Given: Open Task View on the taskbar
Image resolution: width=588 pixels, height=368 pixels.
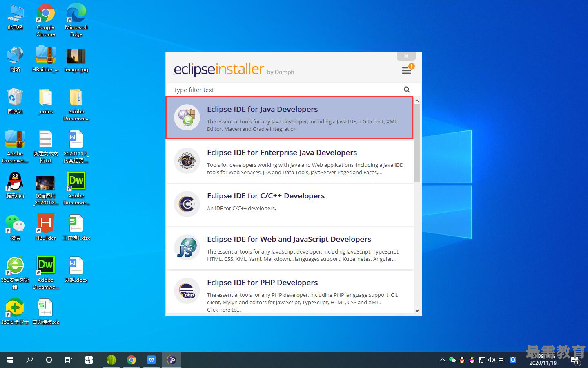Looking at the screenshot, I should 69,360.
